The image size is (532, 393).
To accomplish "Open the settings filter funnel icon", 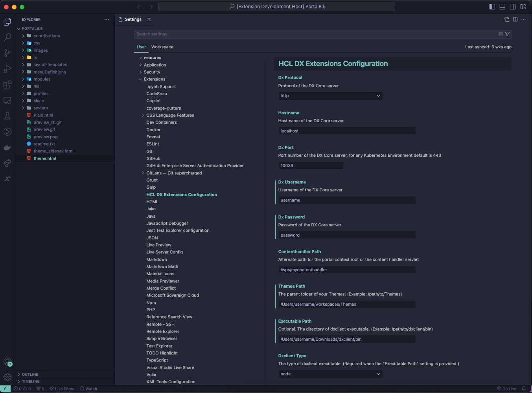I will pyautogui.click(x=507, y=34).
